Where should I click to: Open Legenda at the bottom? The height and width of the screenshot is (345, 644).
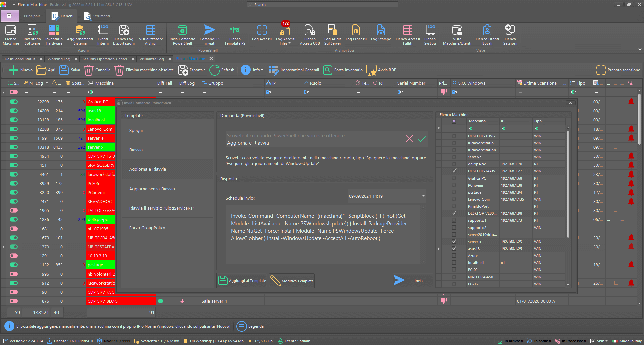pyautogui.click(x=250, y=326)
